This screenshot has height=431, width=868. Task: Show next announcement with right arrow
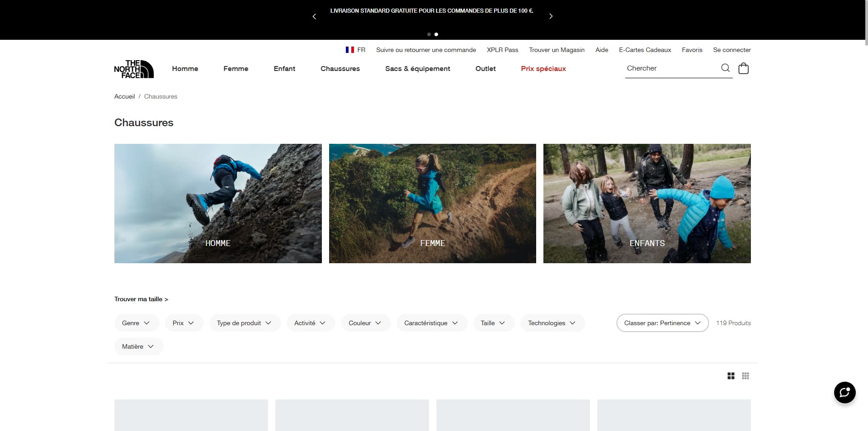[551, 16]
